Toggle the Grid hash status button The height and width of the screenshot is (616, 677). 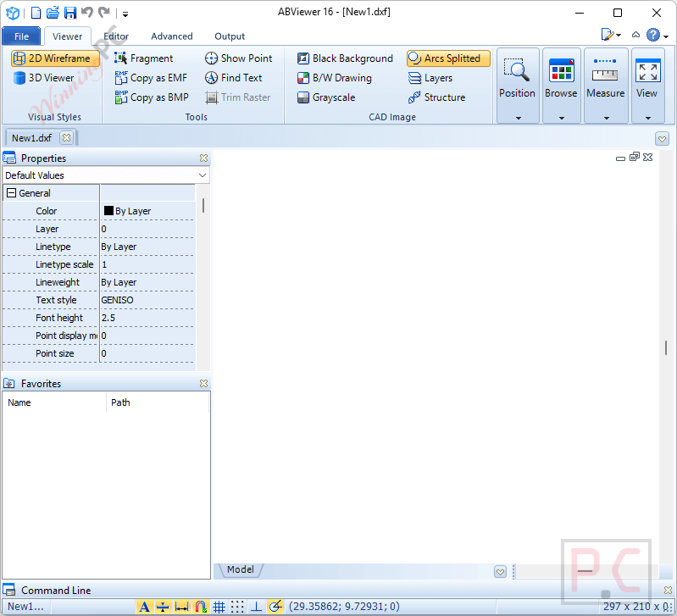pyautogui.click(x=219, y=607)
